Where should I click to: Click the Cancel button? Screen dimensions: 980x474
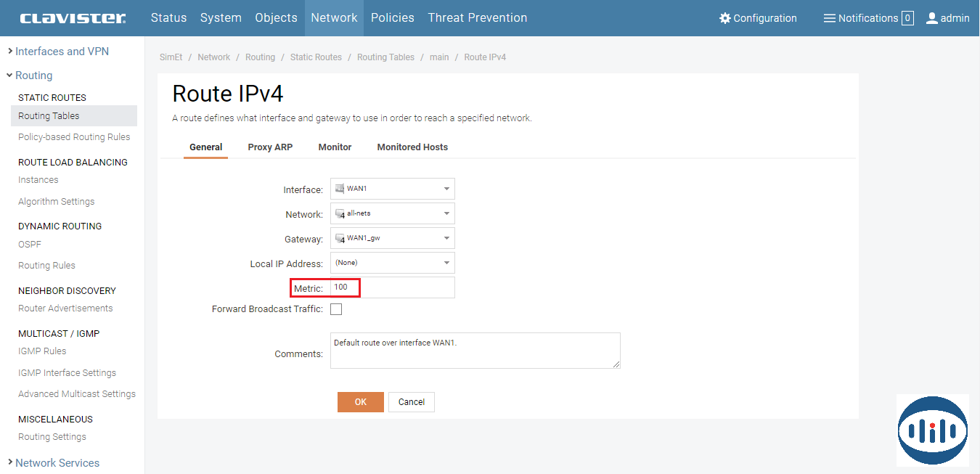411,402
